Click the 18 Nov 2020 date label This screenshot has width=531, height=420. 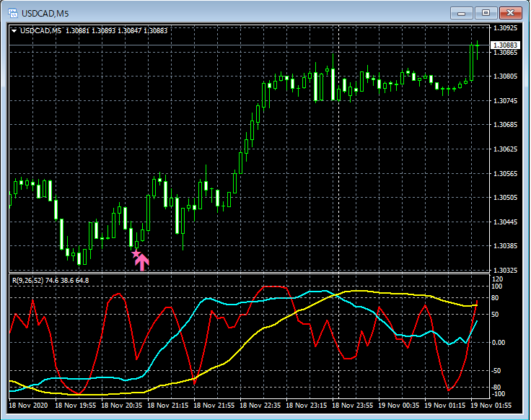point(29,405)
